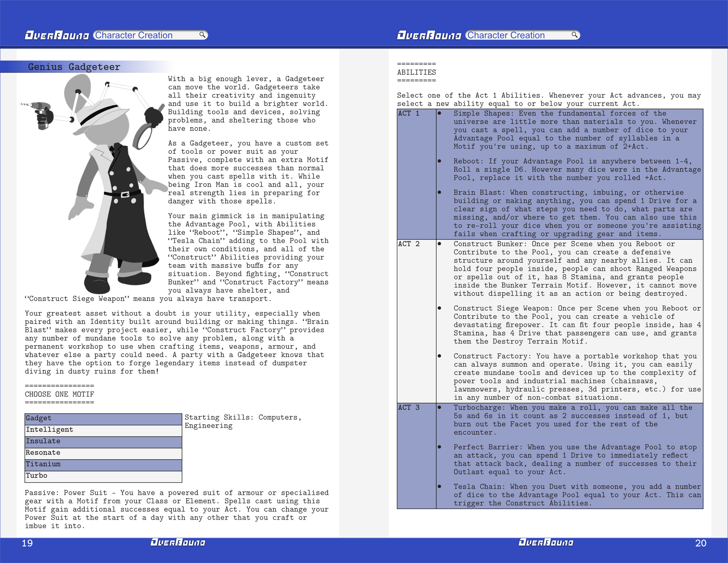Click the ACT 1 row label
This screenshot has width=728, height=563.
(x=409, y=114)
